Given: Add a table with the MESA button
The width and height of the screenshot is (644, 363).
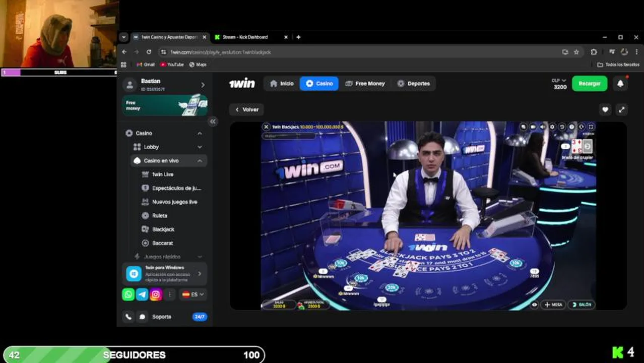Looking at the screenshot, I should pyautogui.click(x=553, y=305).
